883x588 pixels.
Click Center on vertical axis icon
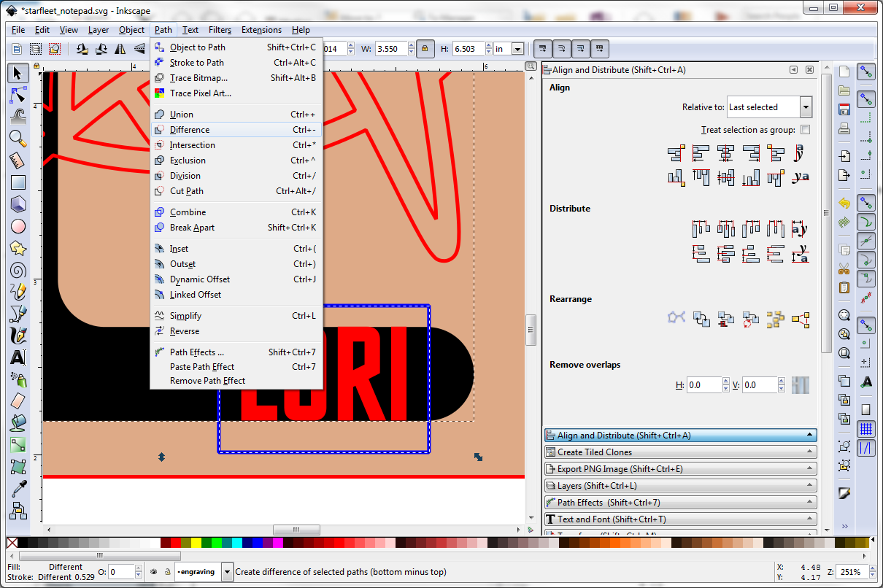click(725, 153)
